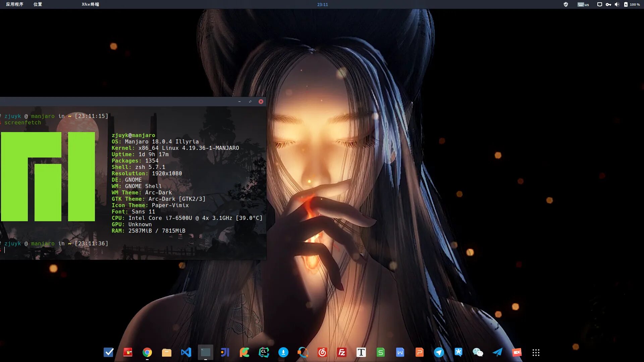
Task: Launch CLion from the dock
Action: (x=264, y=352)
